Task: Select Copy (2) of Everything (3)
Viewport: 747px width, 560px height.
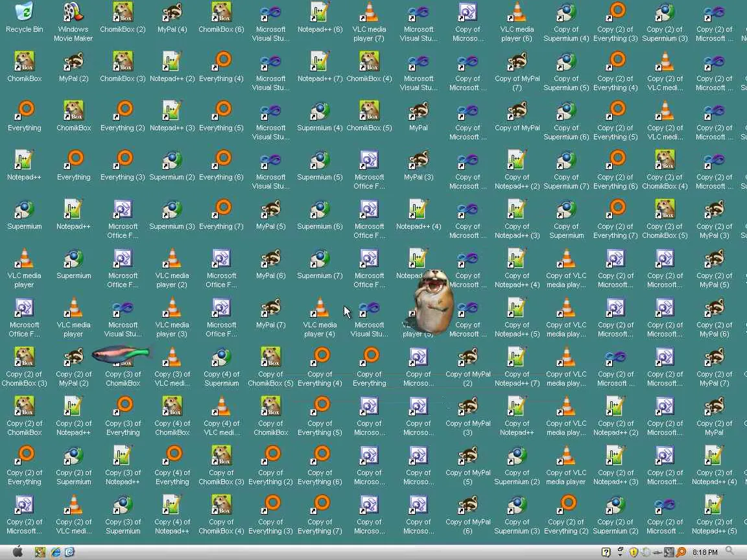Action: 615,22
